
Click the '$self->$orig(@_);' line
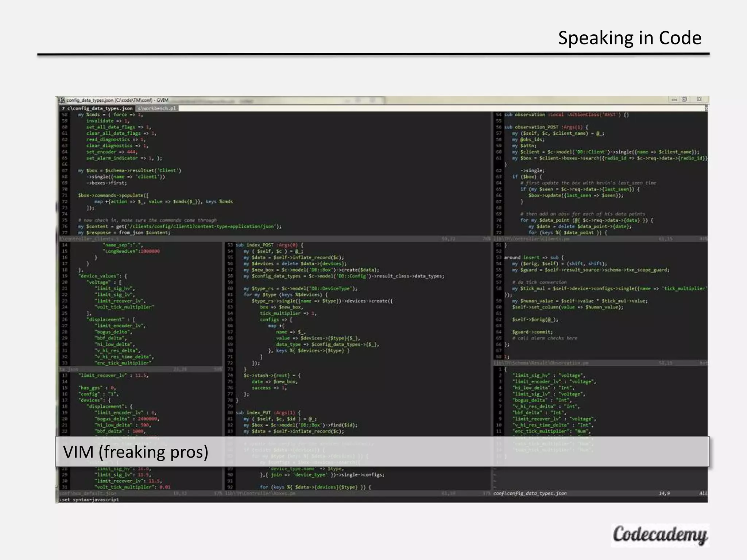(x=535, y=319)
